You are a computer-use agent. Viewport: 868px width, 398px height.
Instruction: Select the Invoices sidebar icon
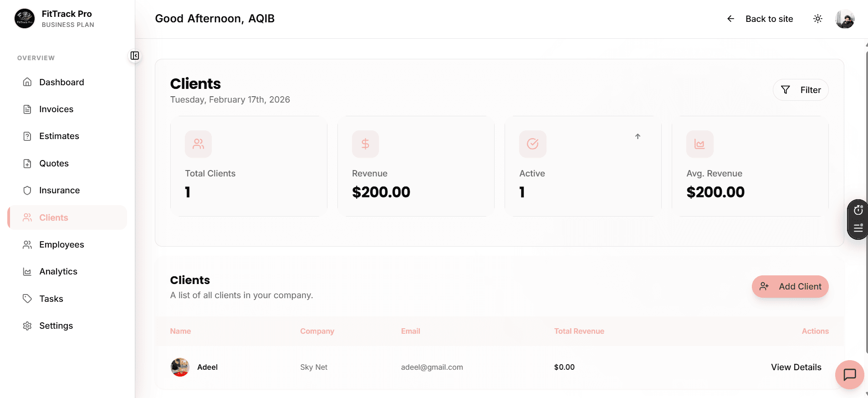27,109
